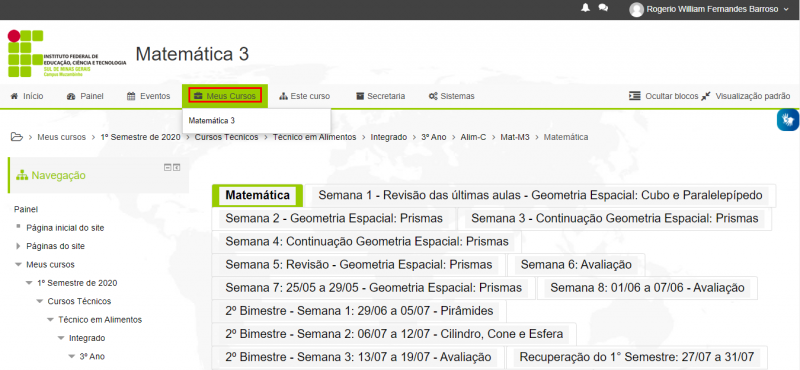Click the breadcrumb folder icon
This screenshot has width=800, height=370.
pos(17,137)
